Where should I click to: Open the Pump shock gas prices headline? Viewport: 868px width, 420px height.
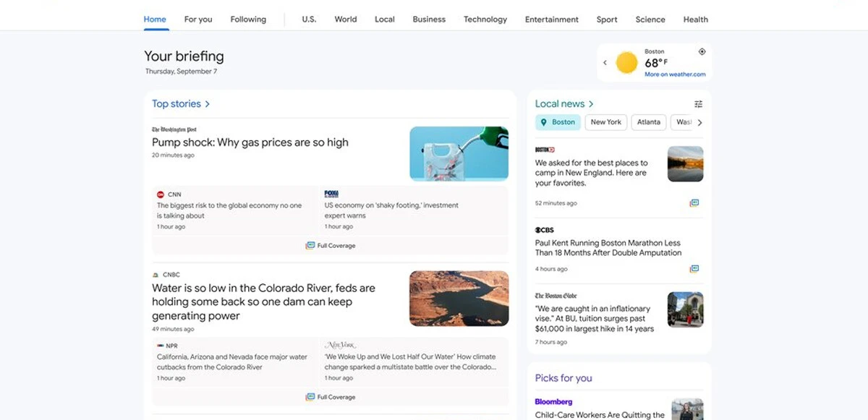click(250, 142)
